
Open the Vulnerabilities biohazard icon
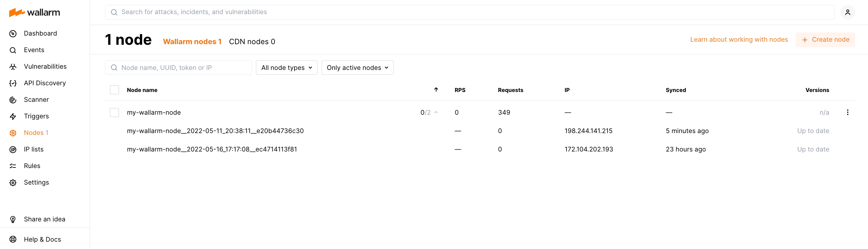point(13,67)
